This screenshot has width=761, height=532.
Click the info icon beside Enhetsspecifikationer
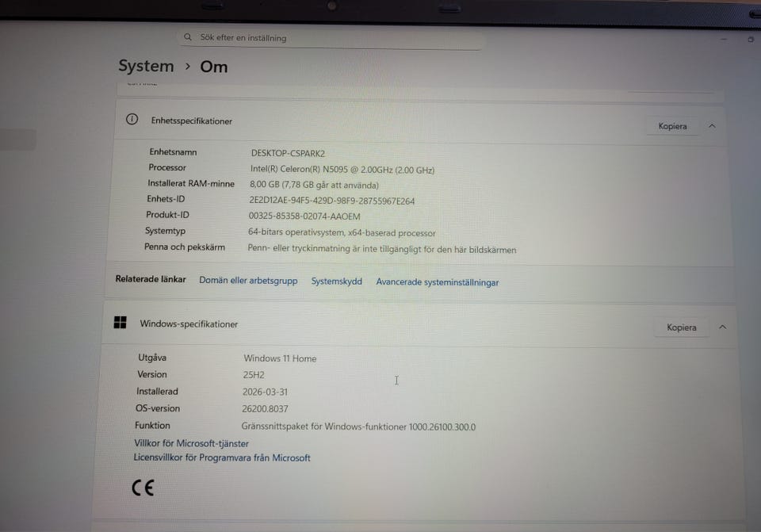(x=132, y=120)
